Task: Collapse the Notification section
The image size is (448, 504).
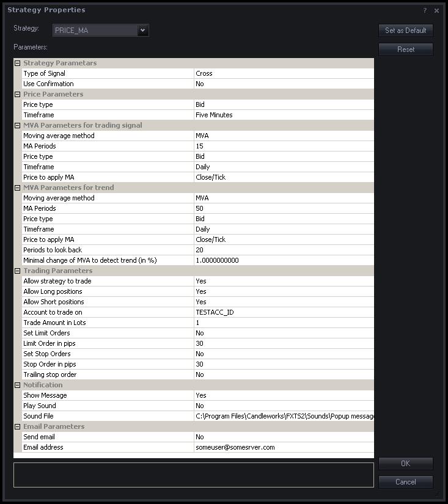Action: point(17,385)
